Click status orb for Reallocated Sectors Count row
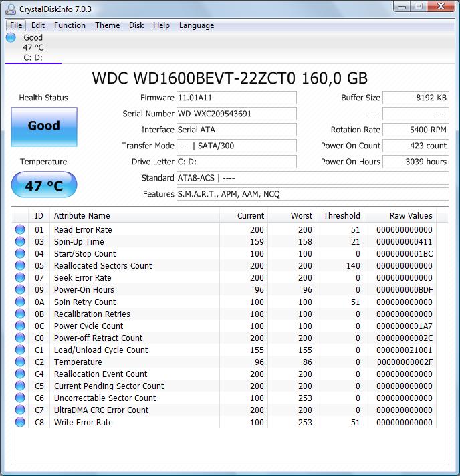Viewport: 460px width, 476px height. (x=20, y=265)
